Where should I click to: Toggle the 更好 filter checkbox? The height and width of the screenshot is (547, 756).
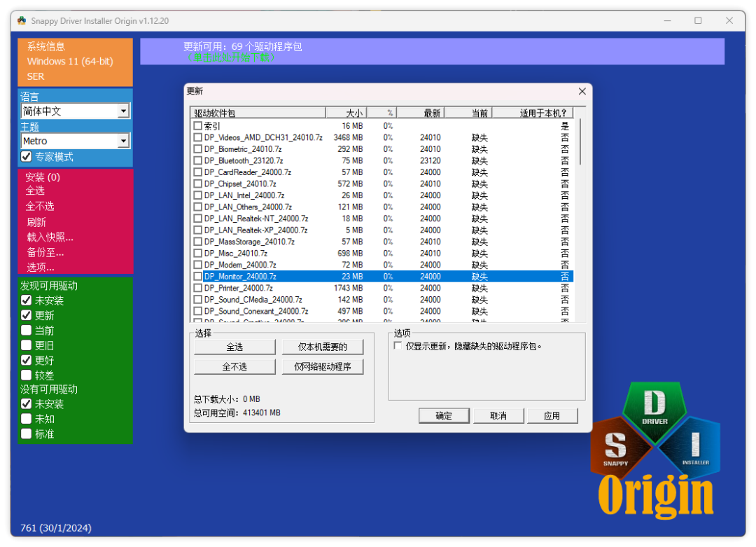(x=27, y=360)
